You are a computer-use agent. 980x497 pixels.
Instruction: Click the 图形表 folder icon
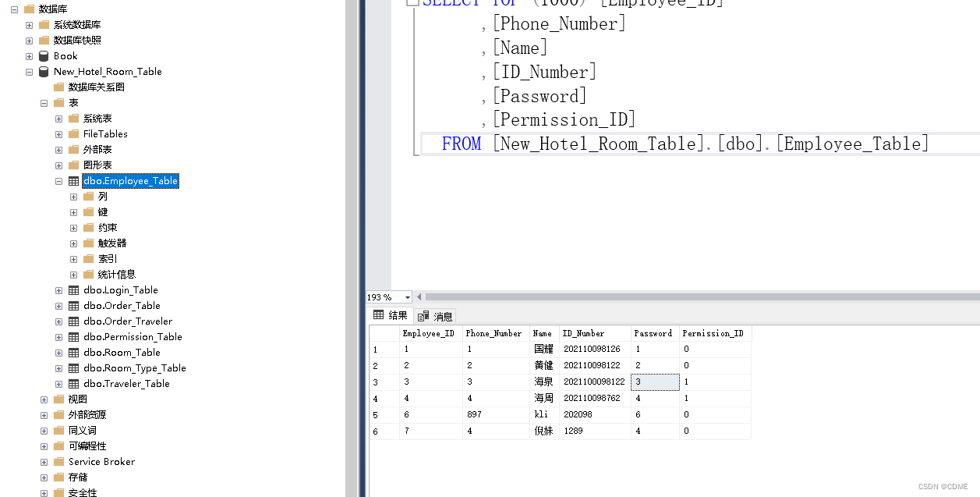point(73,165)
